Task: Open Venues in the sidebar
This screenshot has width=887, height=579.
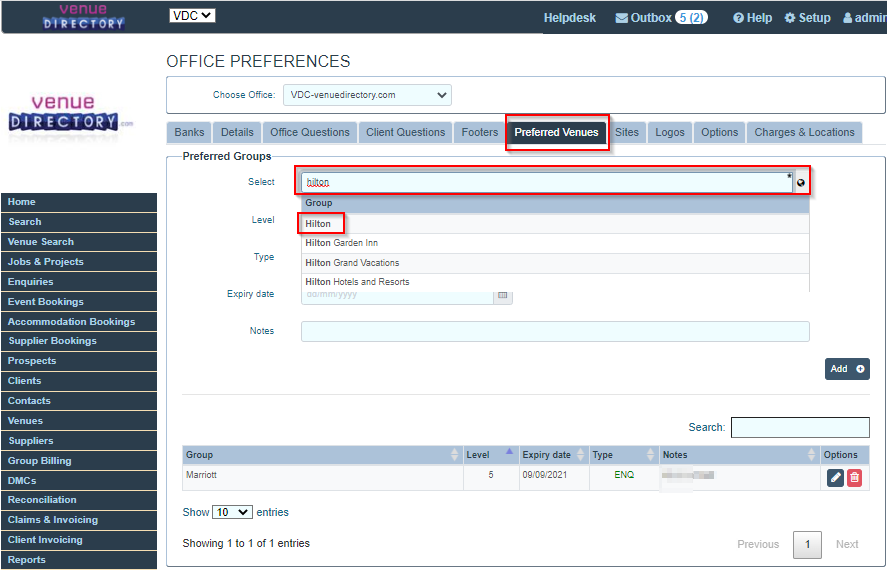Action: click(79, 421)
